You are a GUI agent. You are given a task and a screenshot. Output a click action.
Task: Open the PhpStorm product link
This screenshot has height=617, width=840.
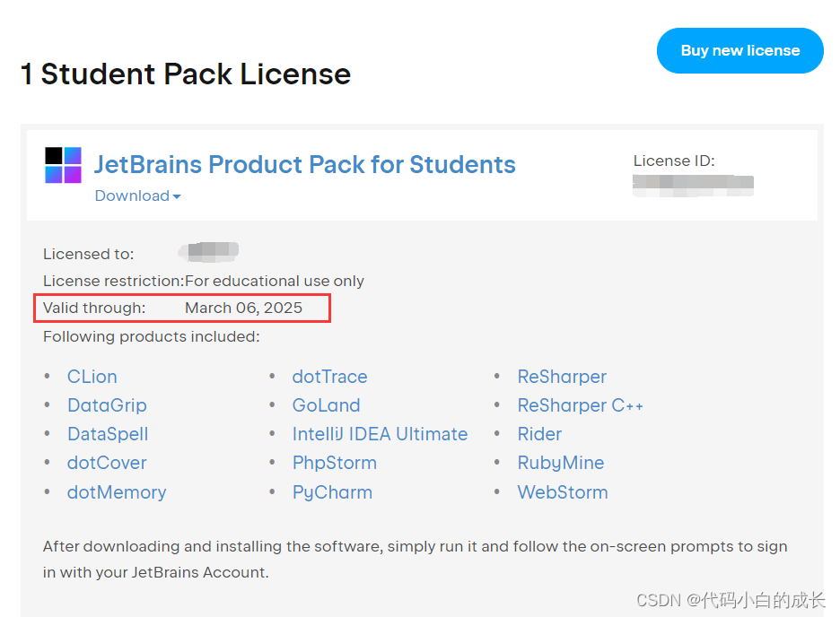pyautogui.click(x=334, y=463)
